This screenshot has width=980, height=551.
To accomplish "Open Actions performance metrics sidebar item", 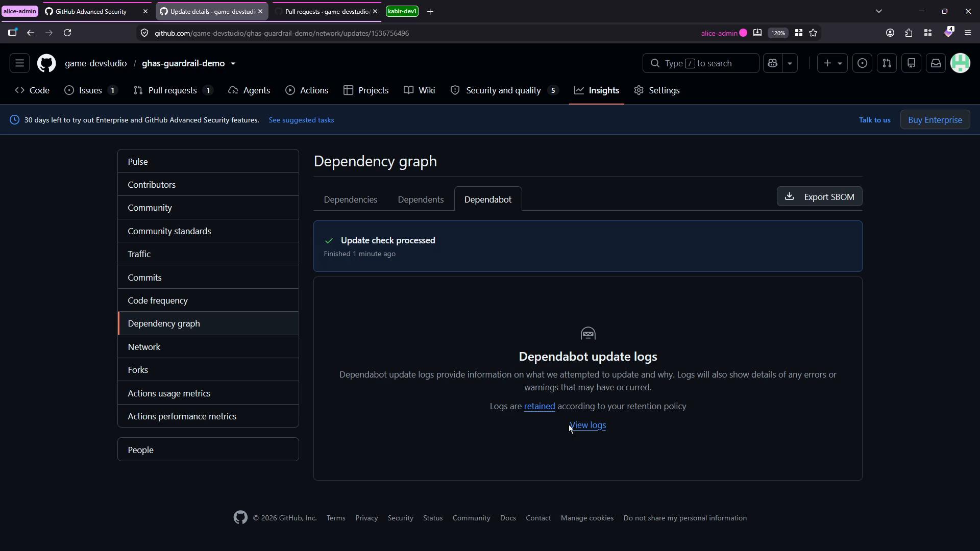I will (x=208, y=416).
